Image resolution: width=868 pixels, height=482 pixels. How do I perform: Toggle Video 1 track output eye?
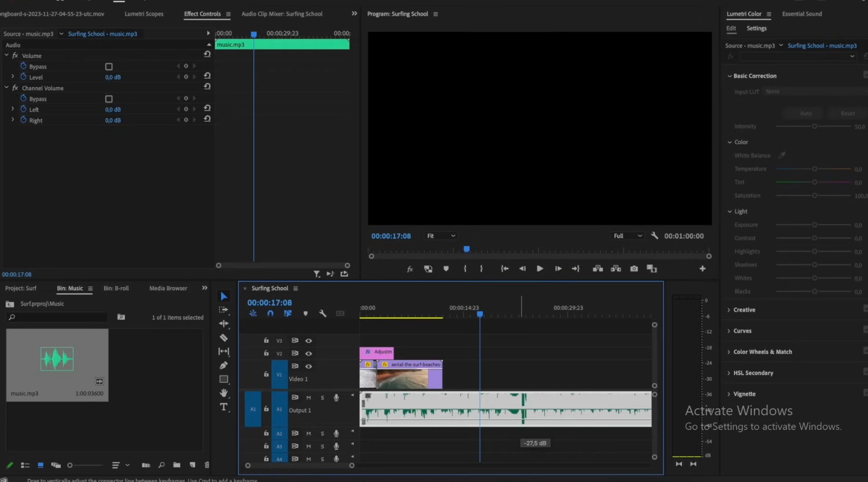click(x=309, y=366)
